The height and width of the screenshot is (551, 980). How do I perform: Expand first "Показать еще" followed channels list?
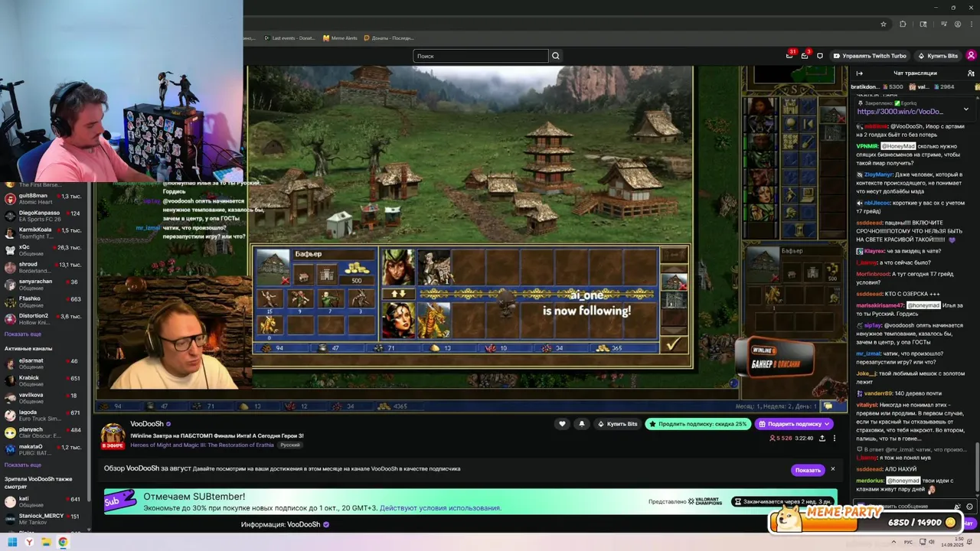[x=23, y=334]
